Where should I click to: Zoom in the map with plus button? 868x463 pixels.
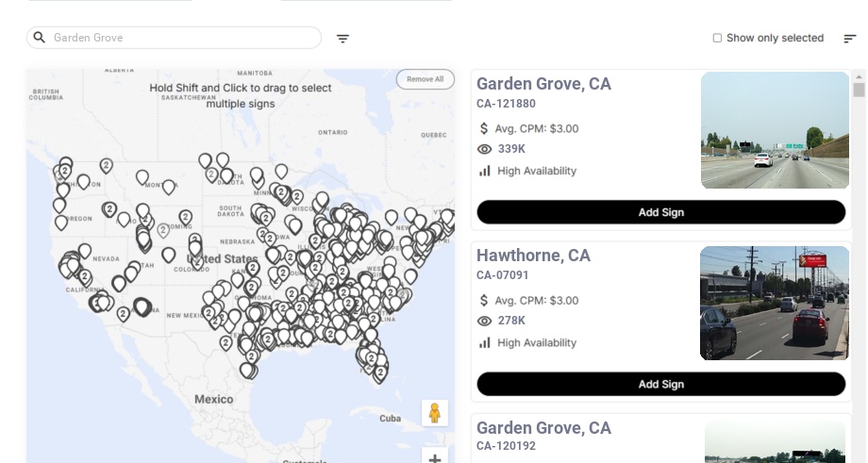click(434, 458)
